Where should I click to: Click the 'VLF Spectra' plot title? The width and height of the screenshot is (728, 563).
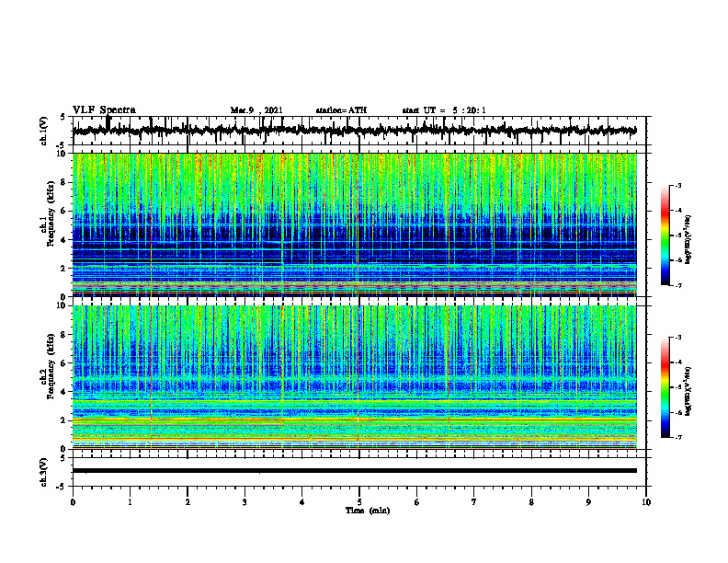[104, 109]
